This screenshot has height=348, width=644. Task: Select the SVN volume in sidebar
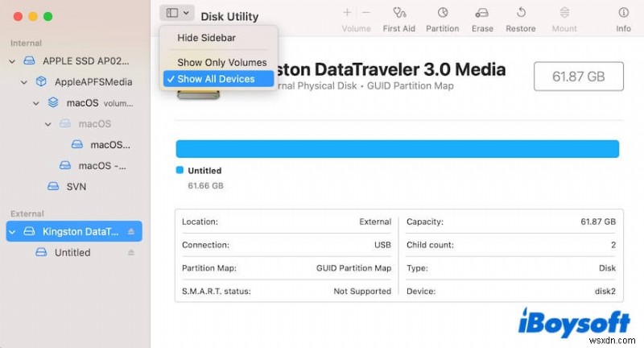pos(74,187)
